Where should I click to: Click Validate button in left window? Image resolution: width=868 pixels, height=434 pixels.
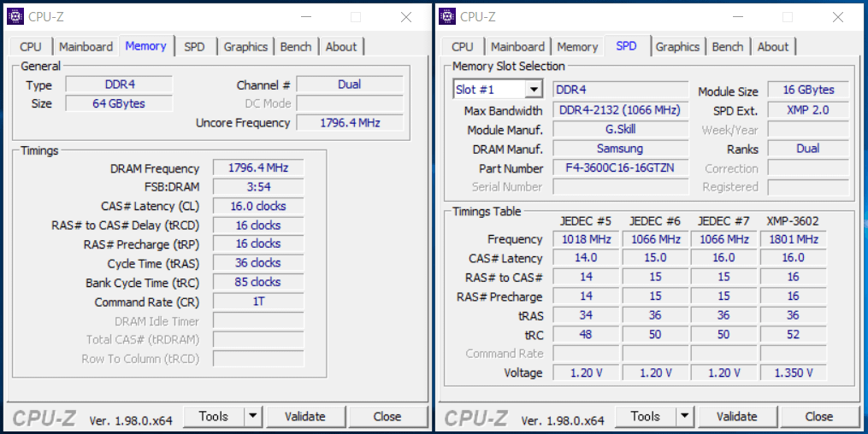(305, 416)
